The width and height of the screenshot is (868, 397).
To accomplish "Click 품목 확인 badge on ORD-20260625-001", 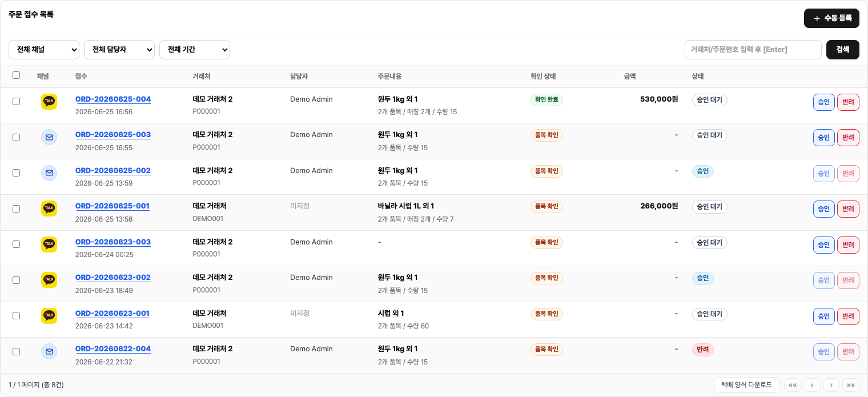I will click(x=546, y=207).
